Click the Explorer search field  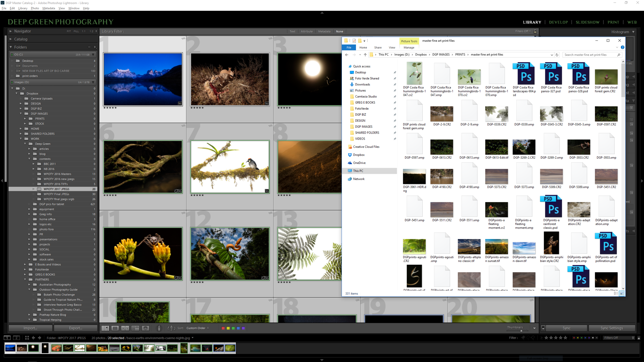590,55
